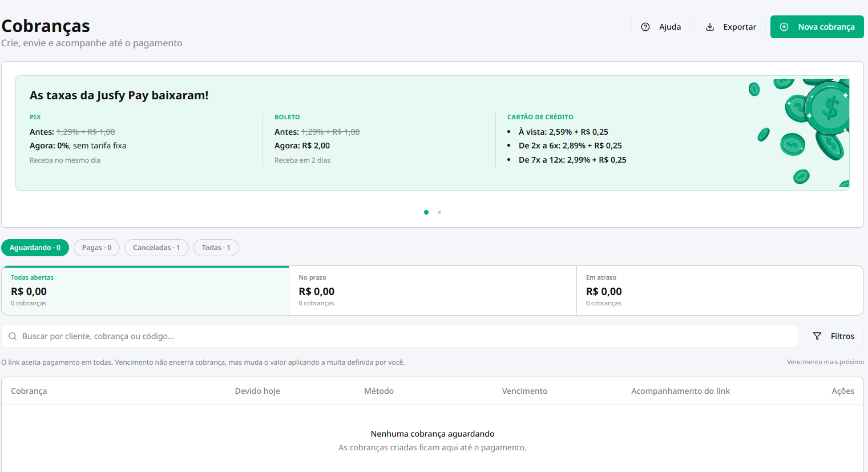Click the plus circle icon on Nova cobrança

pyautogui.click(x=784, y=27)
